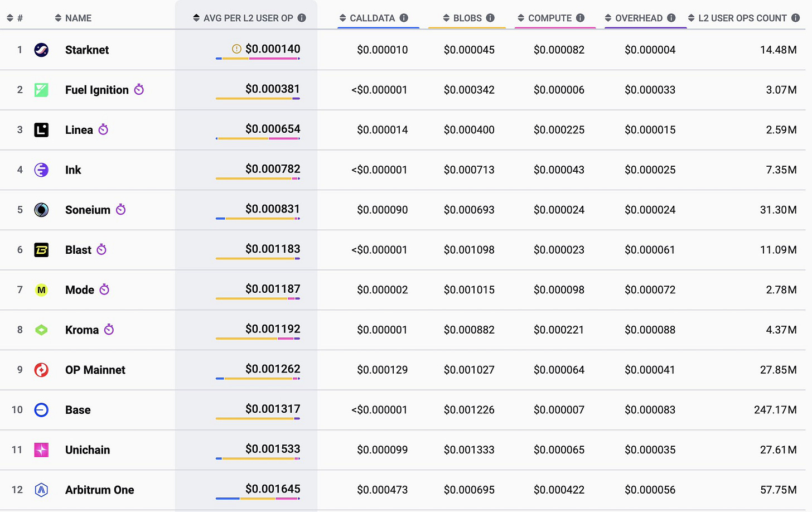Viewport: 812px width, 512px height.
Task: Click the stopwatch icon beside Blast
Action: tap(101, 249)
